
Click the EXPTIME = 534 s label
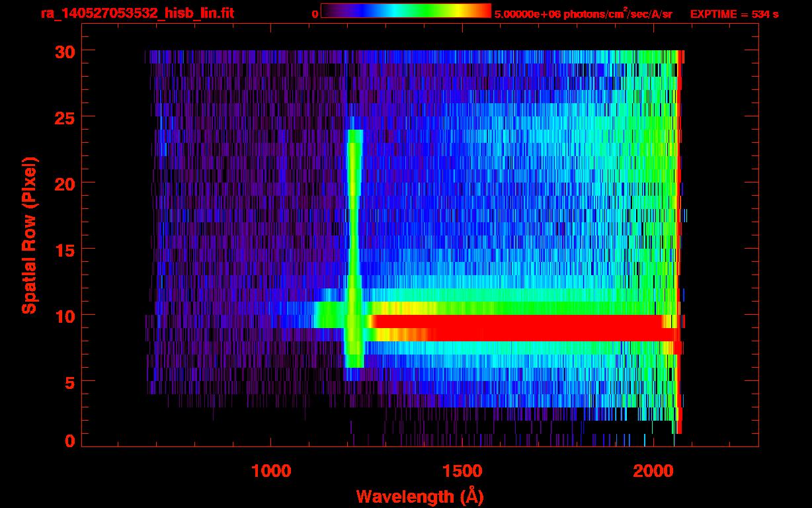734,14
